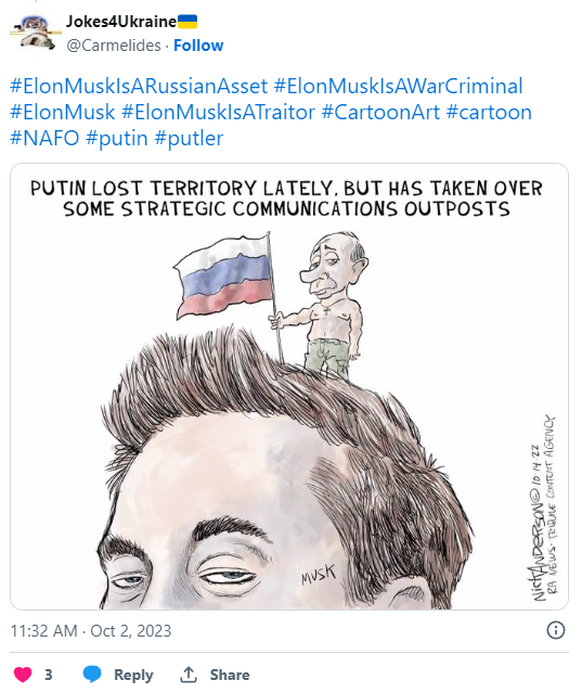Click the reply speech bubble icon
This screenshot has width=582, height=693.
(x=92, y=674)
